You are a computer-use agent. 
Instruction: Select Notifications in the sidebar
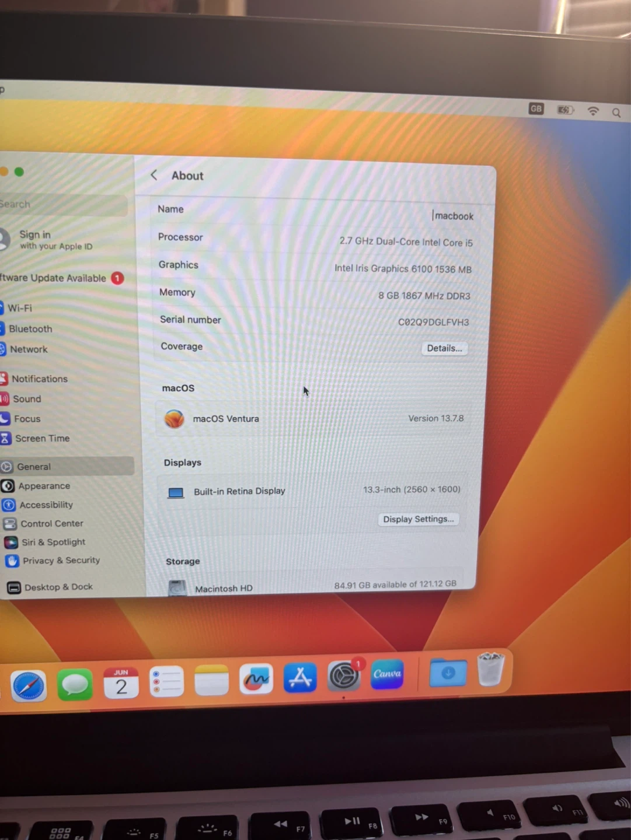(40, 379)
